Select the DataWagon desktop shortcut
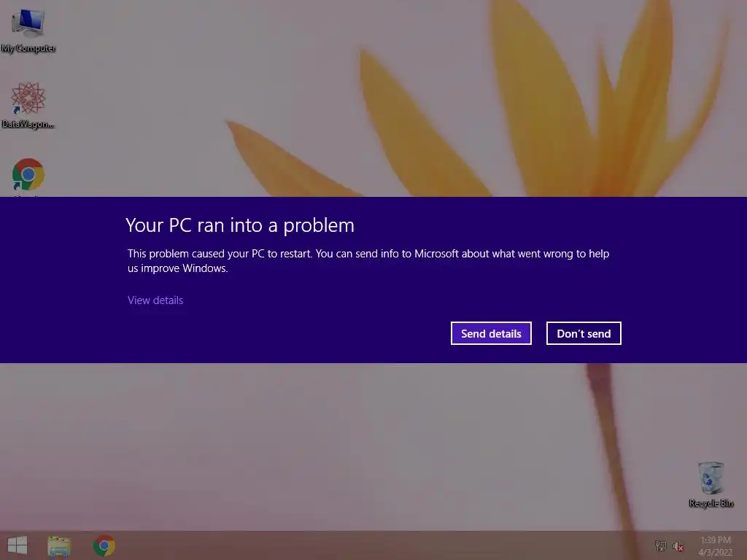747x560 pixels. [28, 105]
